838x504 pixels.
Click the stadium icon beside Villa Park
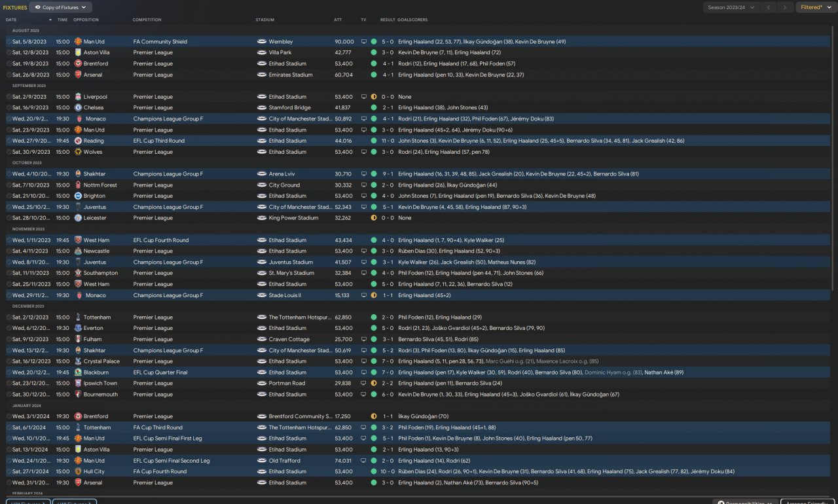[x=261, y=52]
